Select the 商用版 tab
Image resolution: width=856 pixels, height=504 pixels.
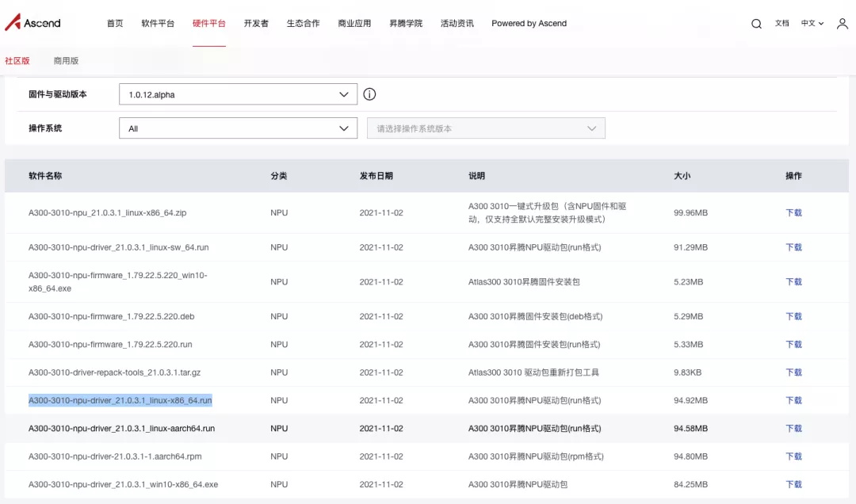click(66, 61)
